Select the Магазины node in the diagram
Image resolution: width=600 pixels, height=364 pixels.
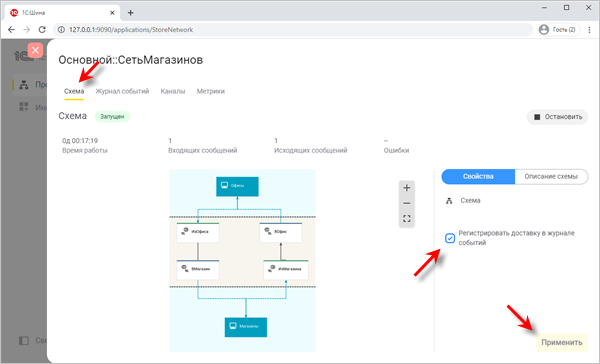[x=246, y=327]
